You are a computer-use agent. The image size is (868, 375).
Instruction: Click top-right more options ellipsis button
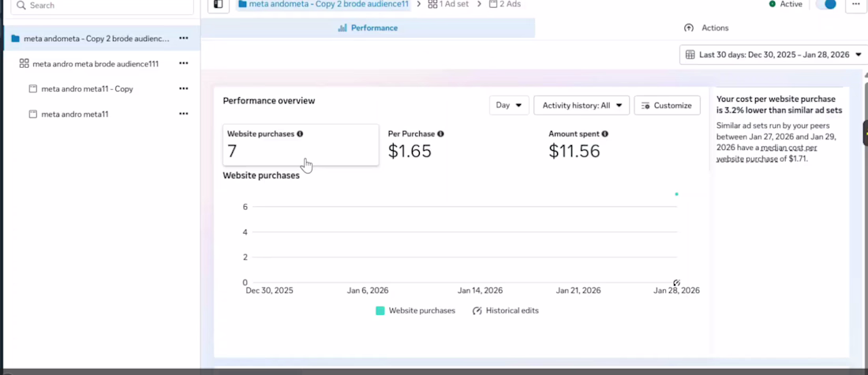[855, 5]
